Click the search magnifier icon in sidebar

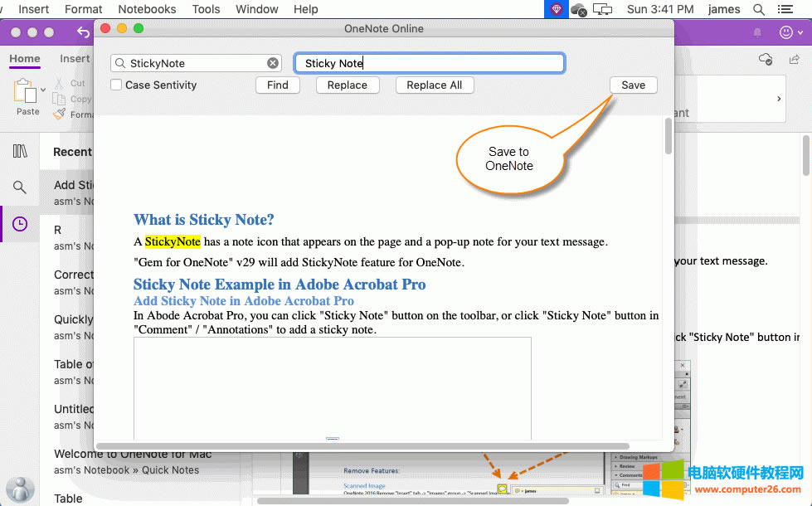pos(20,187)
